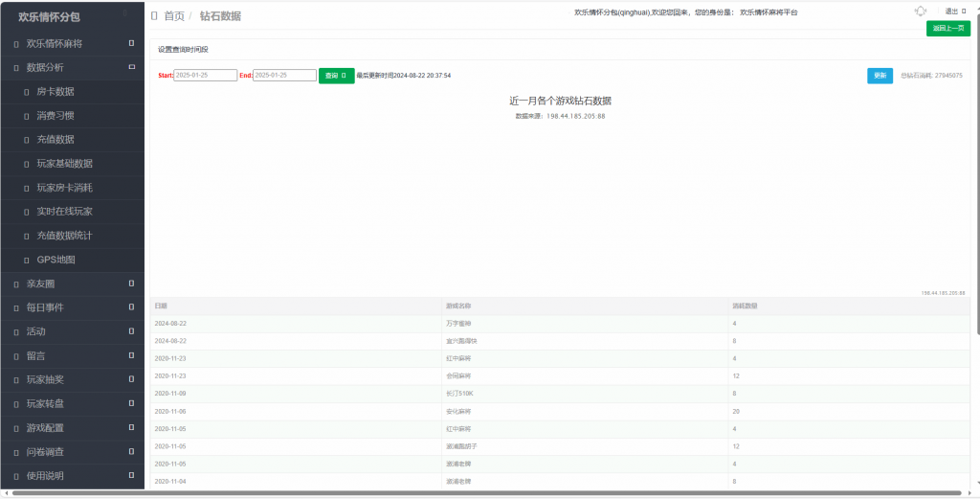Click the sidebar collapse icon near 欢乐情怀分包
This screenshot has height=499, width=980.
125,13
